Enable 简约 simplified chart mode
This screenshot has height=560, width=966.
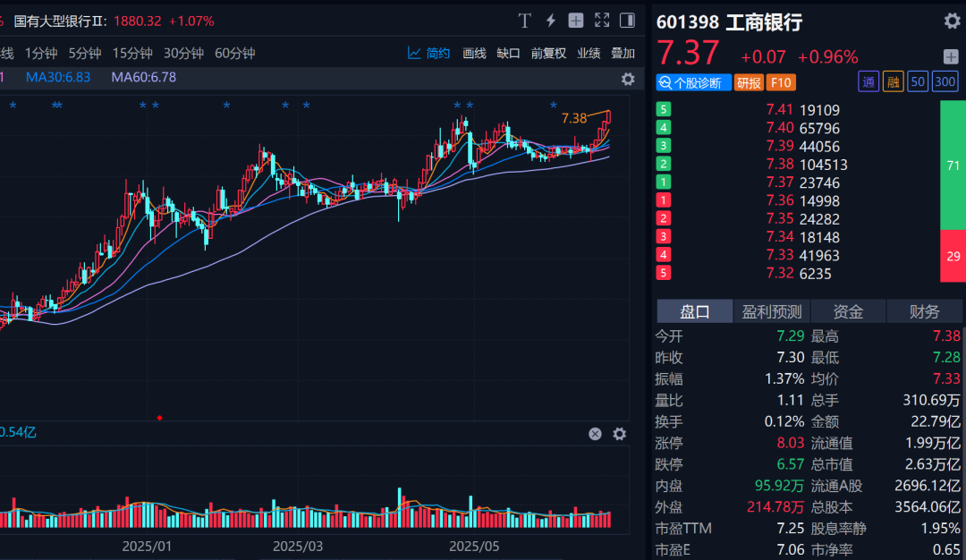coord(436,53)
